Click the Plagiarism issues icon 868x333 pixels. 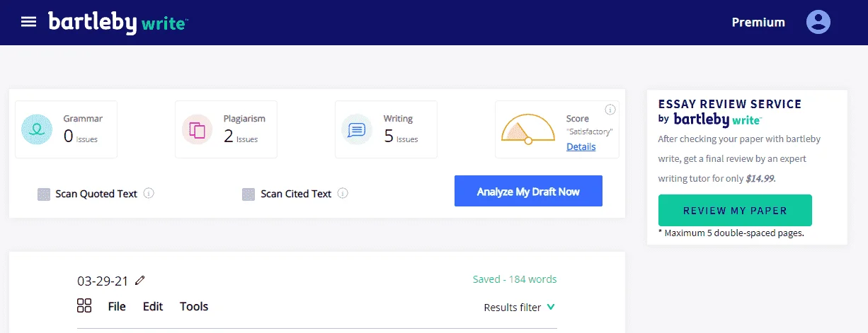coord(198,129)
